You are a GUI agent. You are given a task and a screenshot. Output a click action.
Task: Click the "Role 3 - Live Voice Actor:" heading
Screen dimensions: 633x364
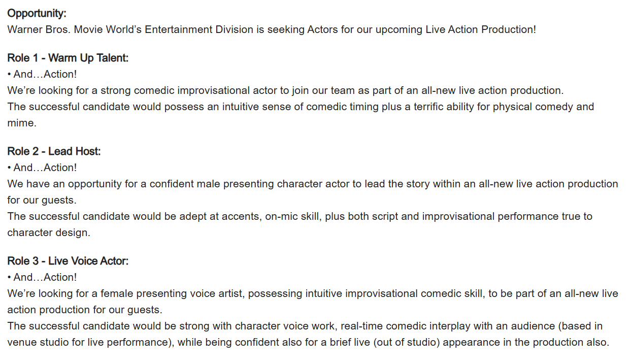click(68, 261)
